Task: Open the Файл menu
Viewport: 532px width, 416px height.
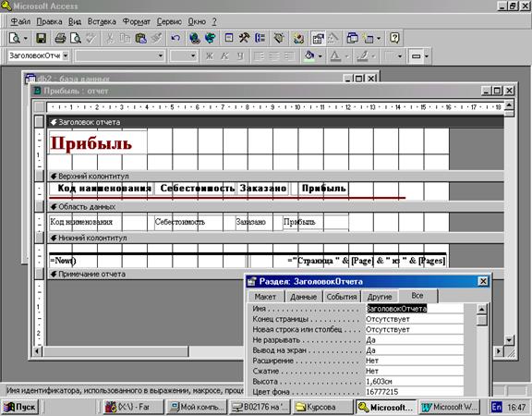Action: 20,22
